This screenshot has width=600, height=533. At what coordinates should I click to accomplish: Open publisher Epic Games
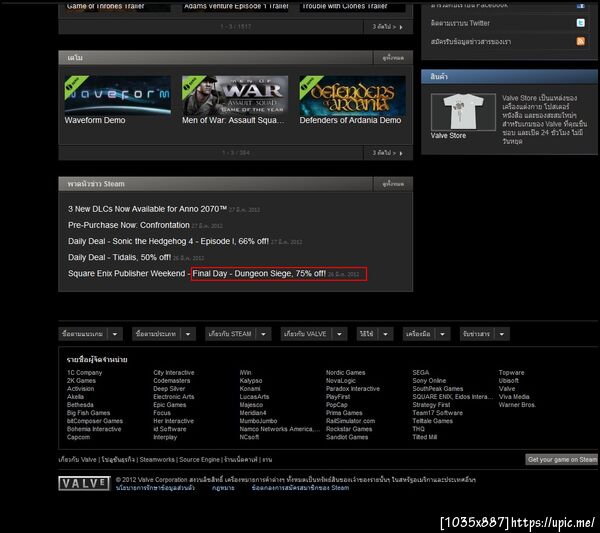click(170, 405)
